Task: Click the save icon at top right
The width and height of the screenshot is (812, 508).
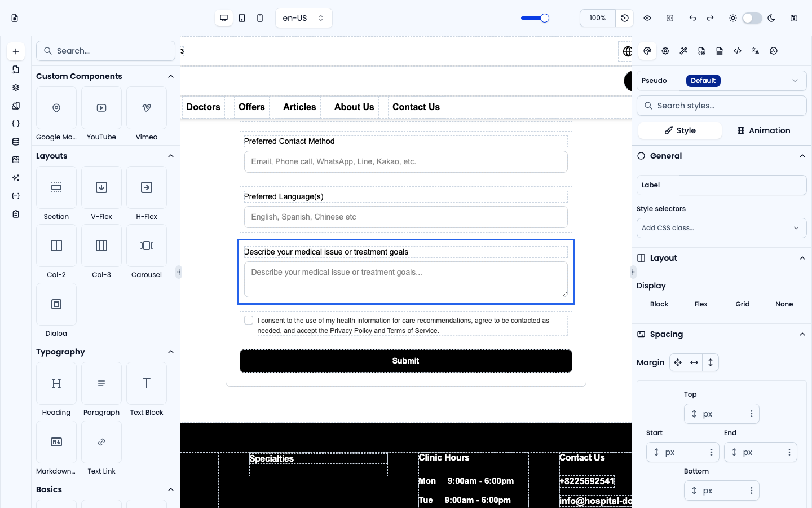Action: click(x=794, y=18)
